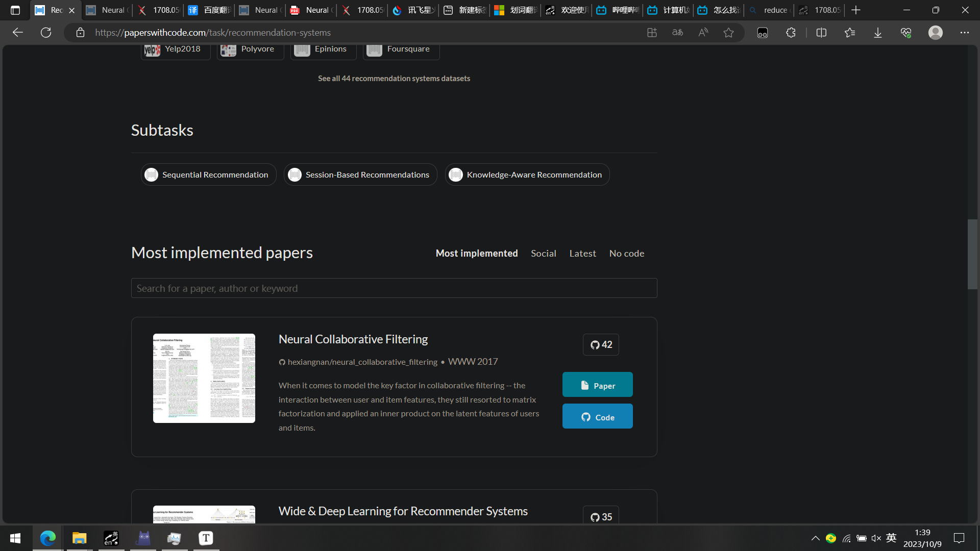Click the browser refresh icon
The height and width of the screenshot is (551, 980).
pos(46,33)
